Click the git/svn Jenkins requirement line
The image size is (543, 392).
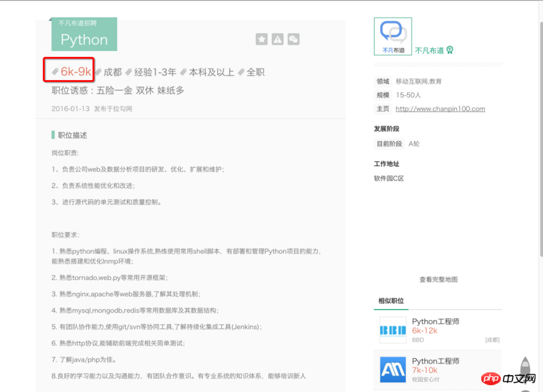pos(157,327)
